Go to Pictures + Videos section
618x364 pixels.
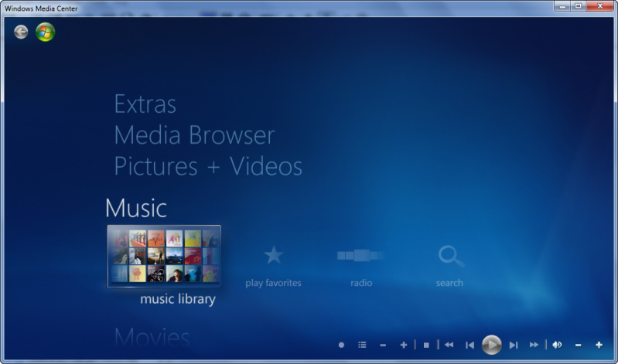pos(208,166)
